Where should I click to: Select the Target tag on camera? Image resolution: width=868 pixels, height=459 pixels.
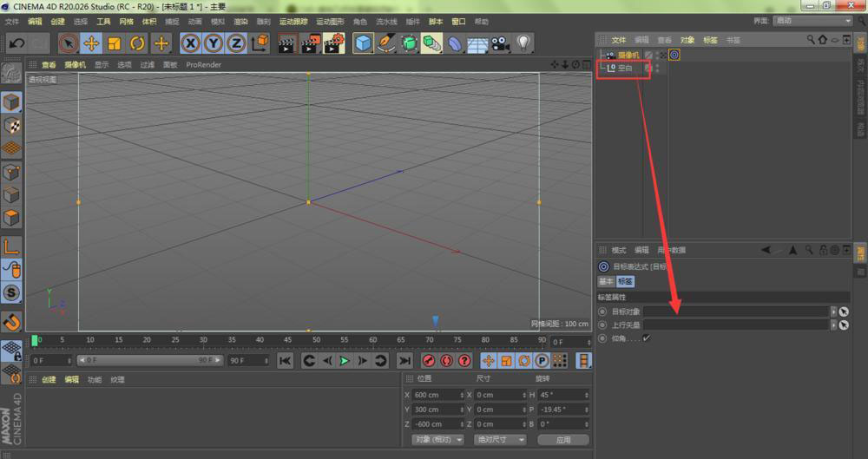point(674,55)
